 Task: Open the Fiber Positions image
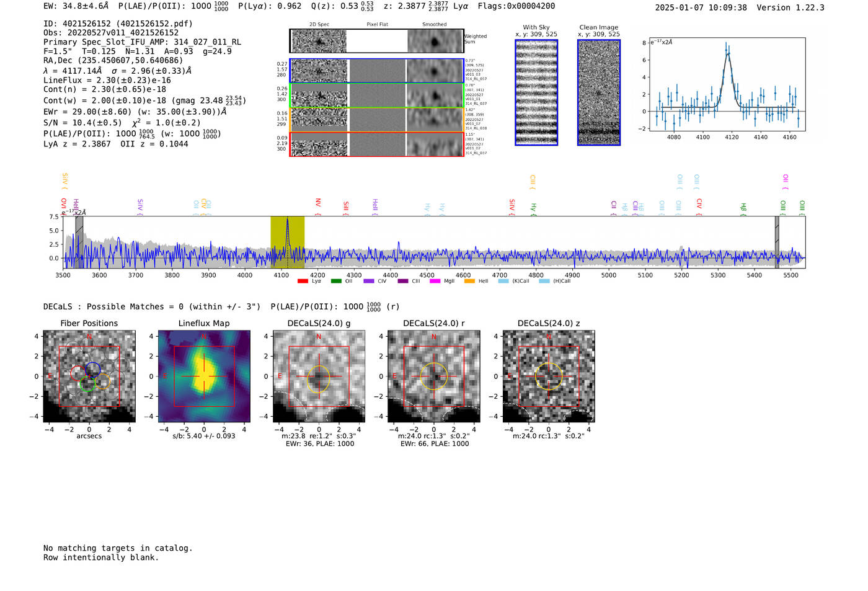coord(89,376)
